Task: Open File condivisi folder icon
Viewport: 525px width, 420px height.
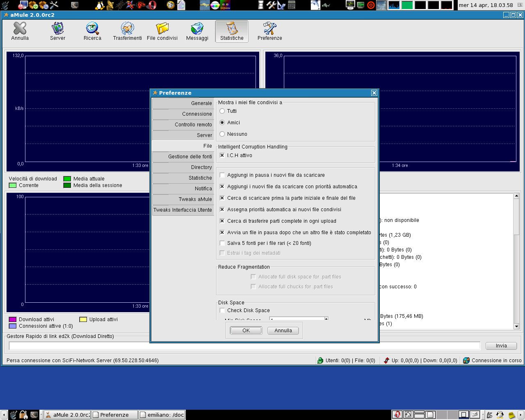Action: pyautogui.click(x=162, y=29)
